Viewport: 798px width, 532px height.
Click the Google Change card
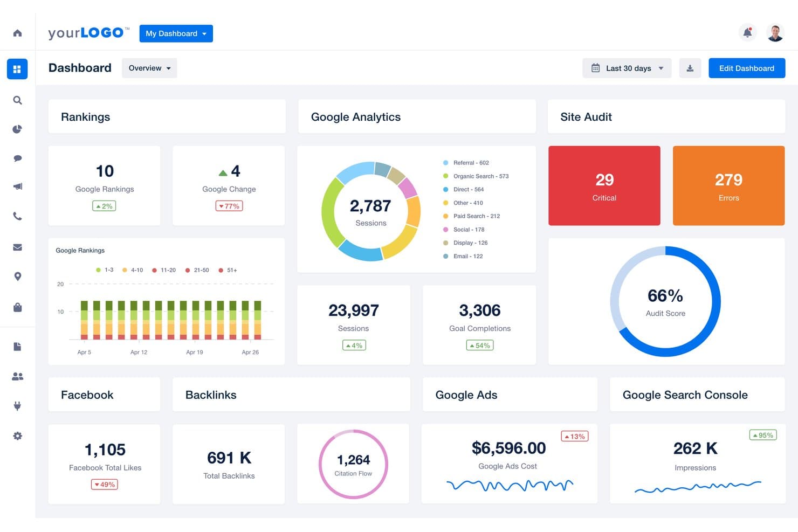click(x=229, y=185)
